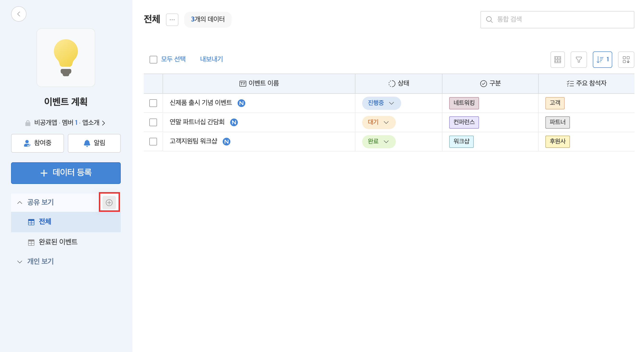Image resolution: width=644 pixels, height=352 pixels.
Task: Switch to the 완료된 이벤트 view
Action: coord(58,242)
